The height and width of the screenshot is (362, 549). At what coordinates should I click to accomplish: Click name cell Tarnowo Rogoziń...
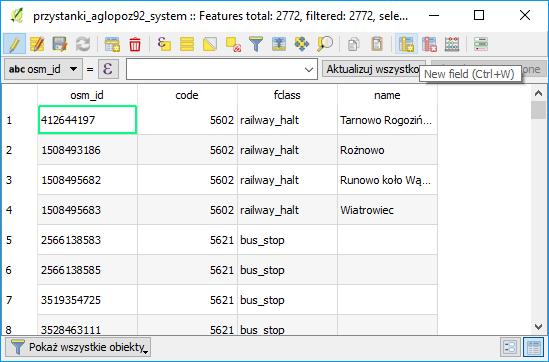(x=387, y=120)
